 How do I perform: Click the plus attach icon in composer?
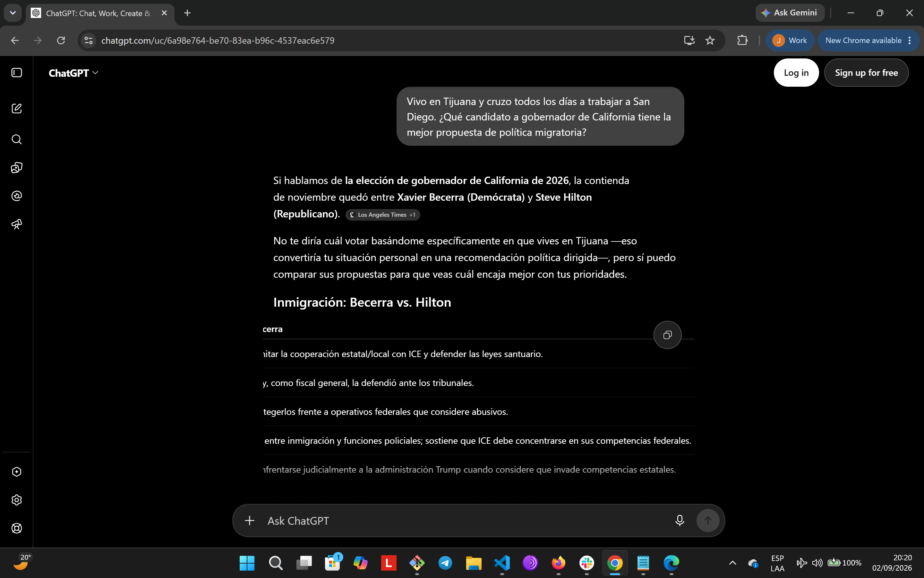coord(250,521)
